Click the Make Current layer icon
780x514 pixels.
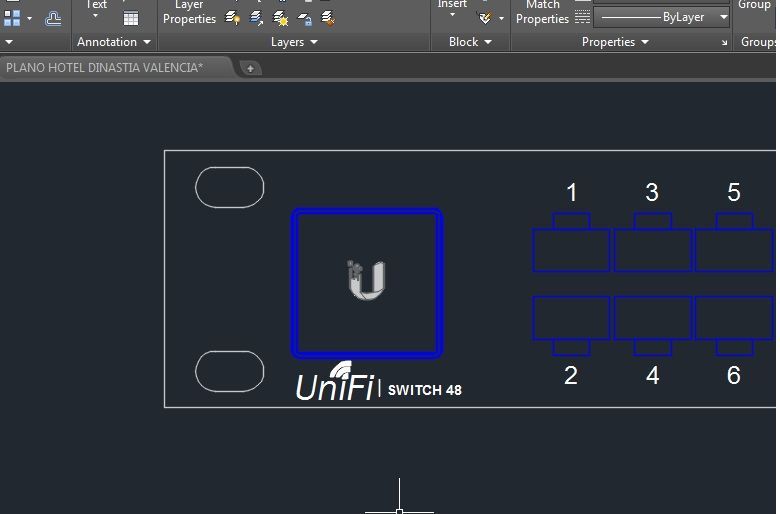(x=233, y=18)
